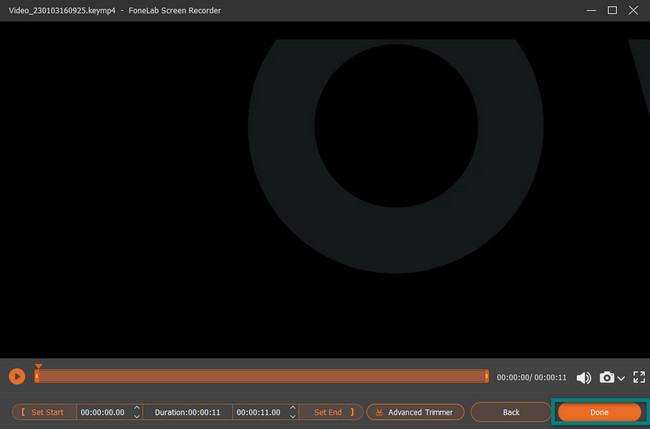
Task: Open the Advanced Trimmer
Action: tap(415, 412)
